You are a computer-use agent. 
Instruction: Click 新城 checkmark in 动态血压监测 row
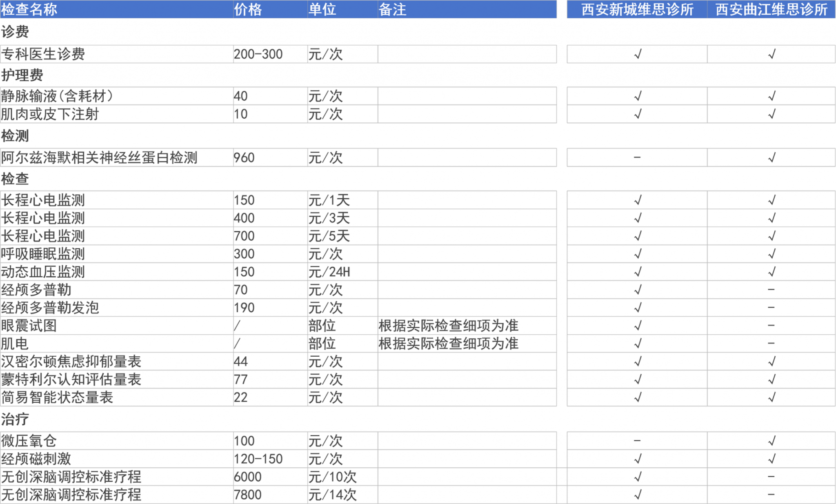(x=638, y=272)
